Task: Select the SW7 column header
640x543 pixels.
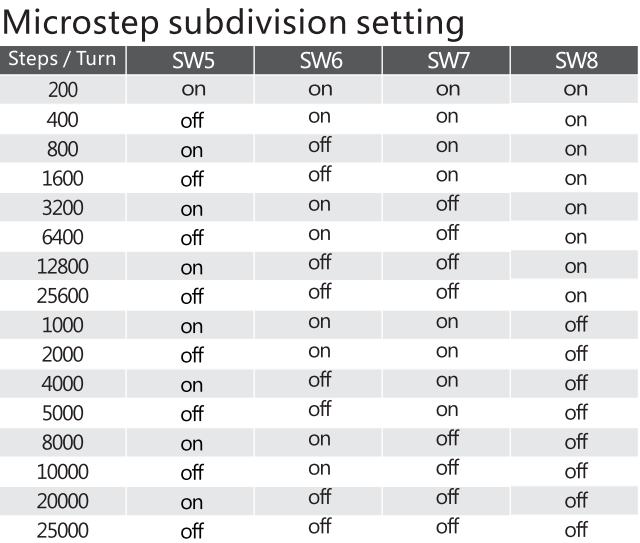Action: (448, 60)
